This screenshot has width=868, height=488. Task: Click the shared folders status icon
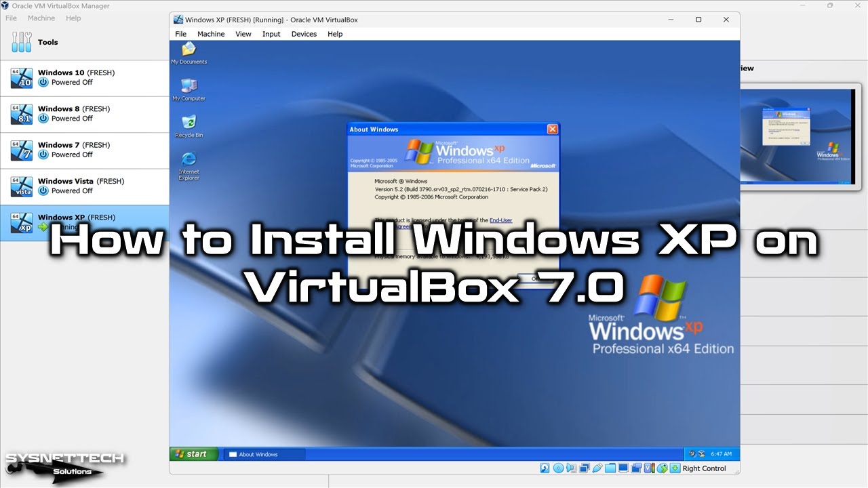coord(610,468)
